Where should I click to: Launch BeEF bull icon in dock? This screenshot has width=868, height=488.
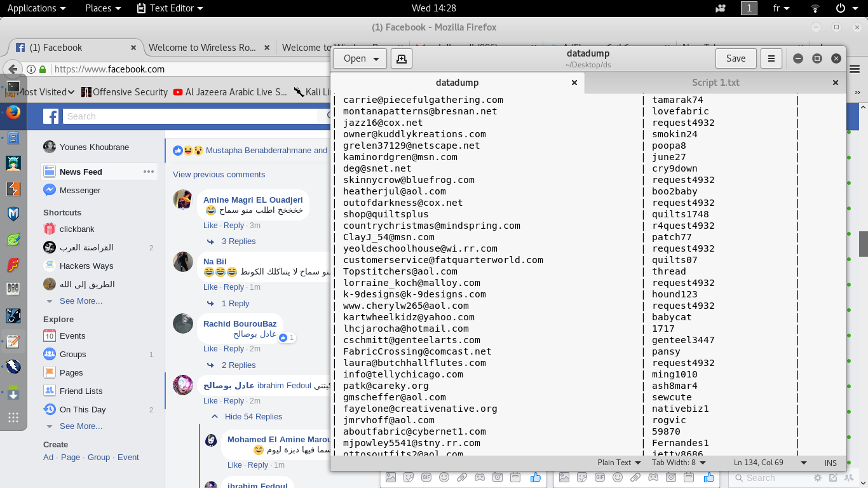13,316
